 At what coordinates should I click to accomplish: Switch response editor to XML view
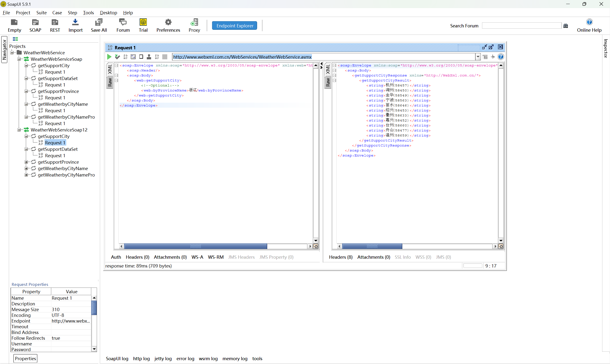(x=328, y=69)
